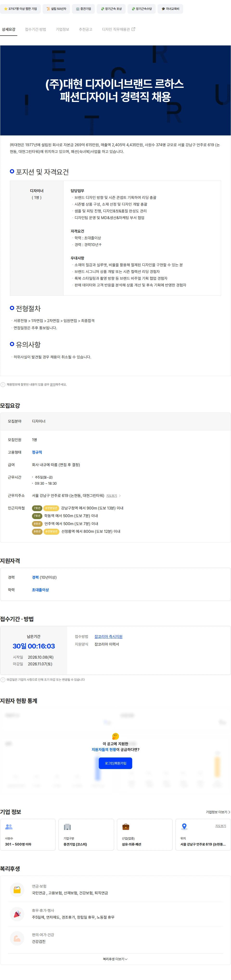Image resolution: width=231 pixels, height=980 pixels.
Task: Click 9호선 badge for 언주역
Action: click(37, 523)
